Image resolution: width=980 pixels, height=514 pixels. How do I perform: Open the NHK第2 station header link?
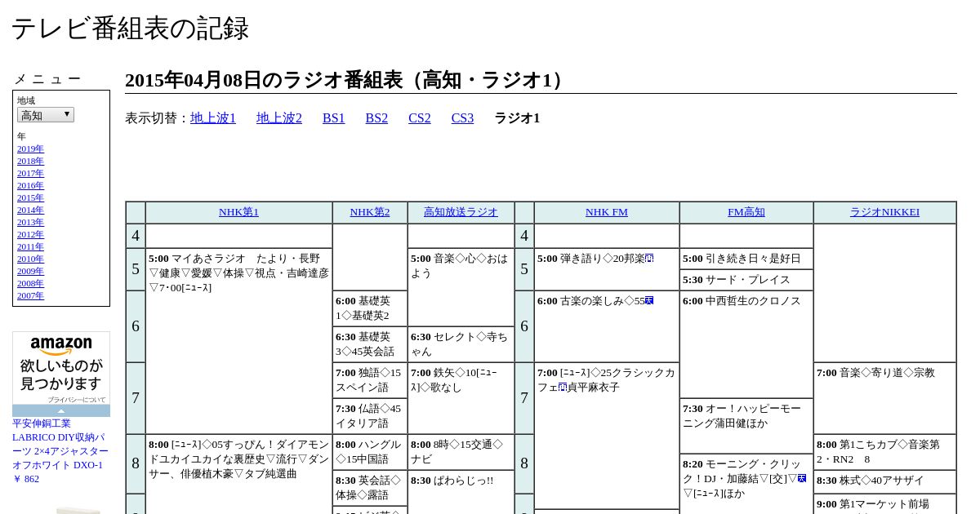(x=370, y=212)
